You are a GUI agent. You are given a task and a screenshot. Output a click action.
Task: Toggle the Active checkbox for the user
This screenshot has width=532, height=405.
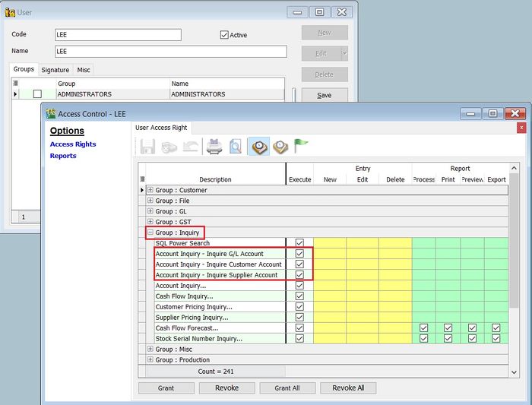[224, 35]
